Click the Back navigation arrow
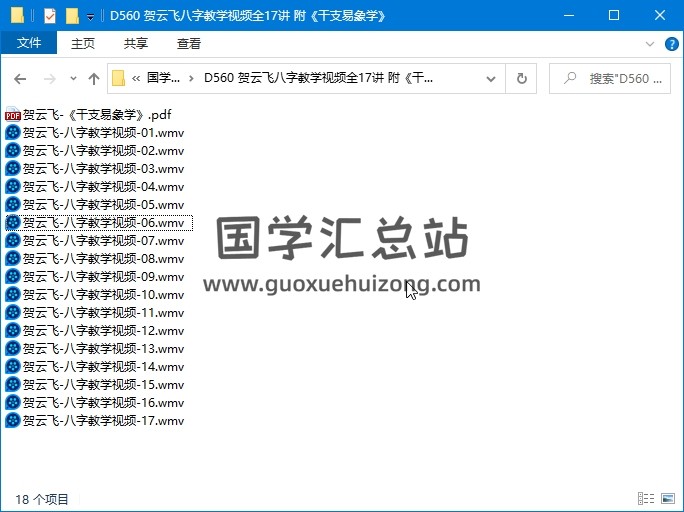Viewport: 684px width, 512px height. coord(20,79)
